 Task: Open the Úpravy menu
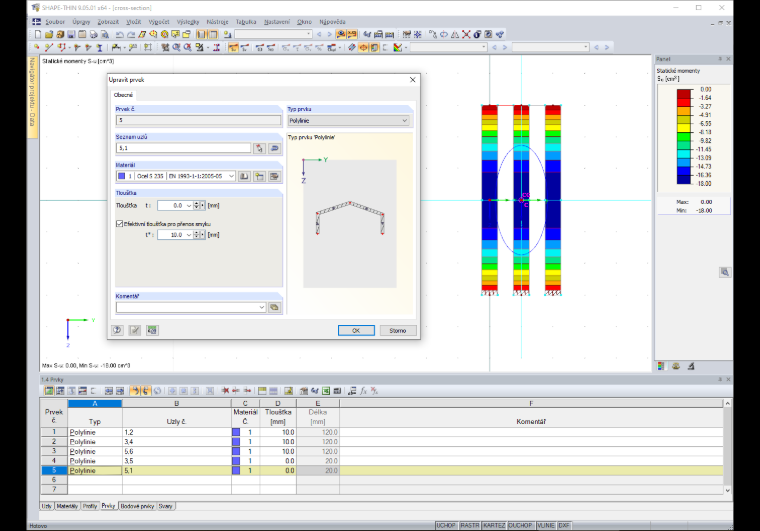(81, 22)
